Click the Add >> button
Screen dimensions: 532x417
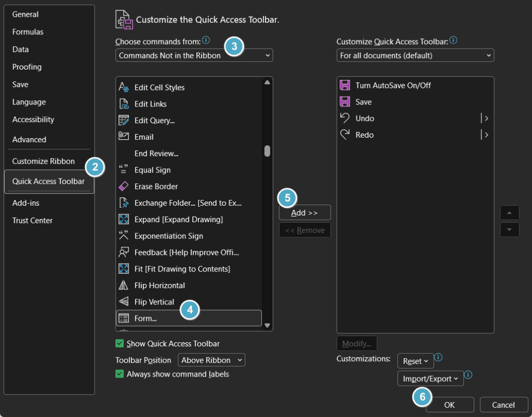tap(304, 212)
